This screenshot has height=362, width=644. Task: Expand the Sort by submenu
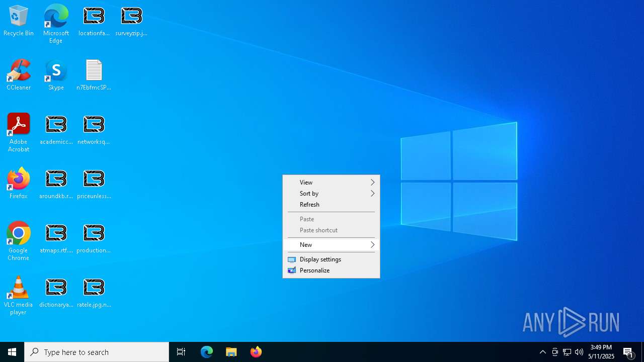[x=331, y=194]
